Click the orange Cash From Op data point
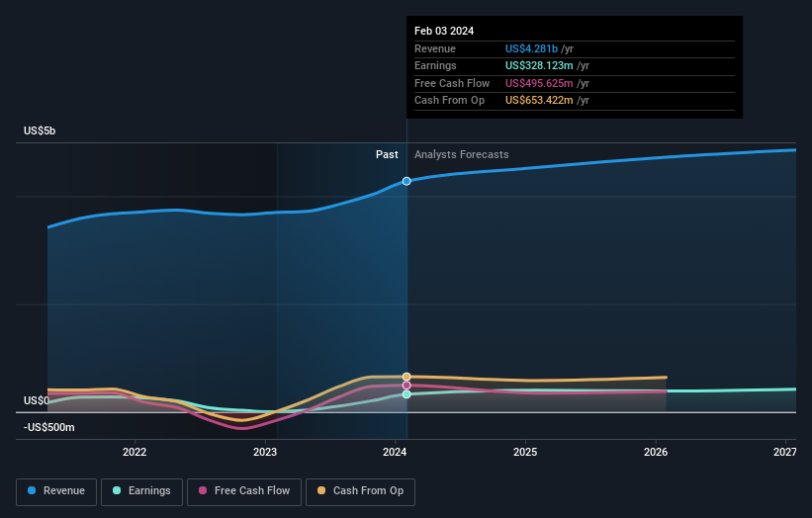 [406, 377]
